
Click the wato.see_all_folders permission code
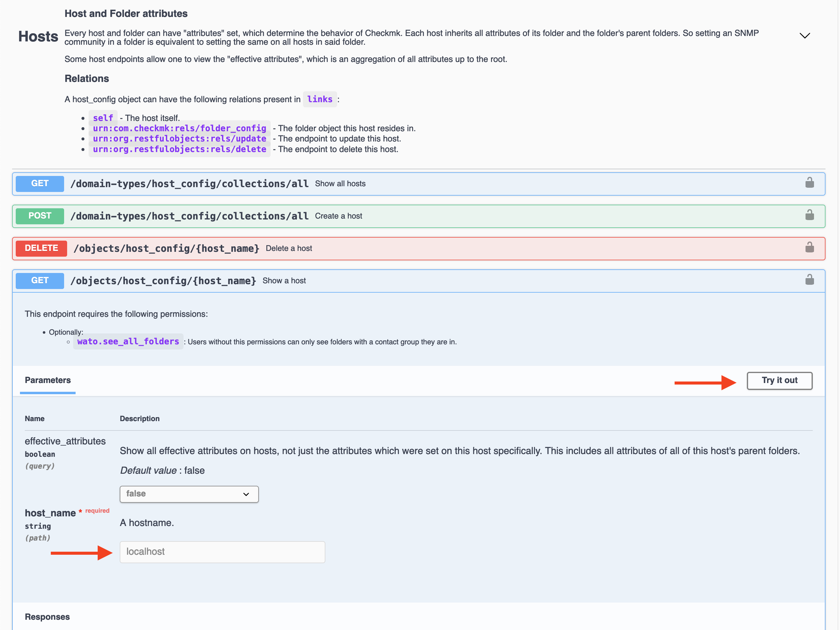point(128,341)
